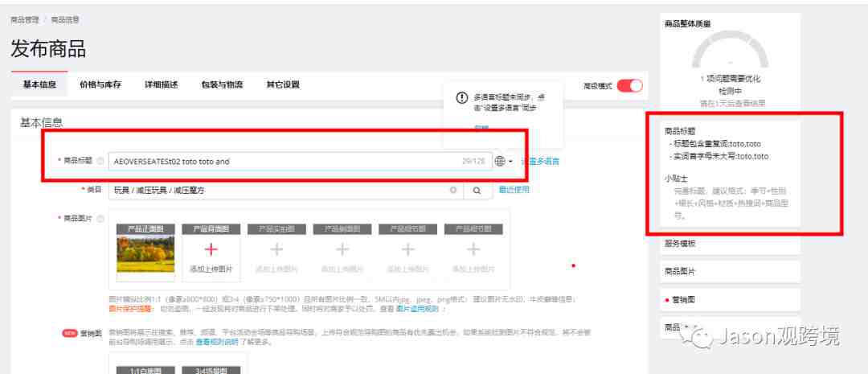Open the 最近使用 categories link
Screen dimensions: 868x374
coord(514,190)
